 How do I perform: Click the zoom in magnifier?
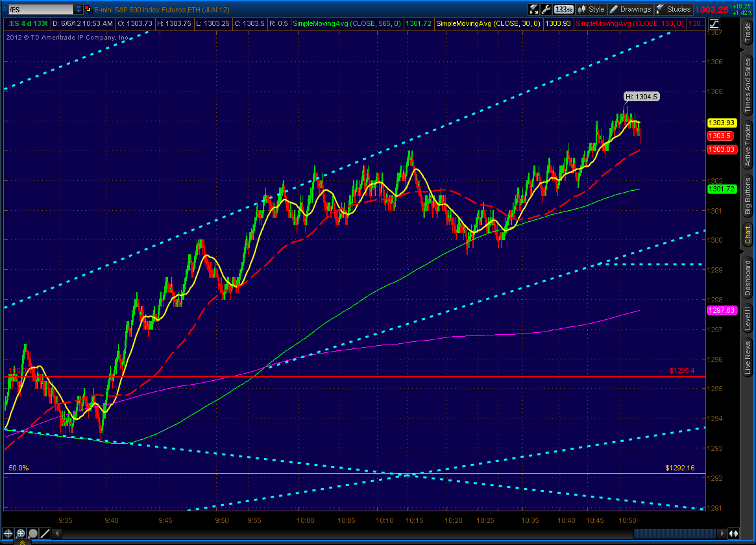[21, 533]
